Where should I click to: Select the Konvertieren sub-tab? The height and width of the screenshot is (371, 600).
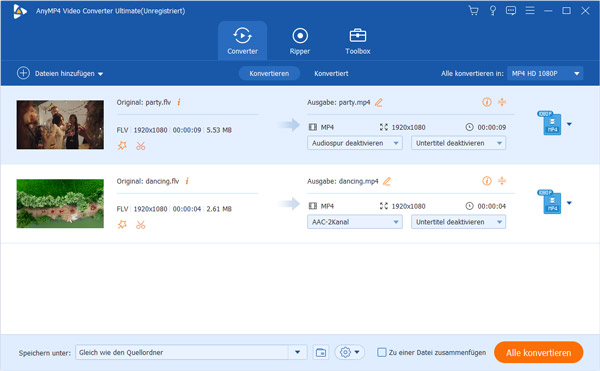(x=269, y=73)
